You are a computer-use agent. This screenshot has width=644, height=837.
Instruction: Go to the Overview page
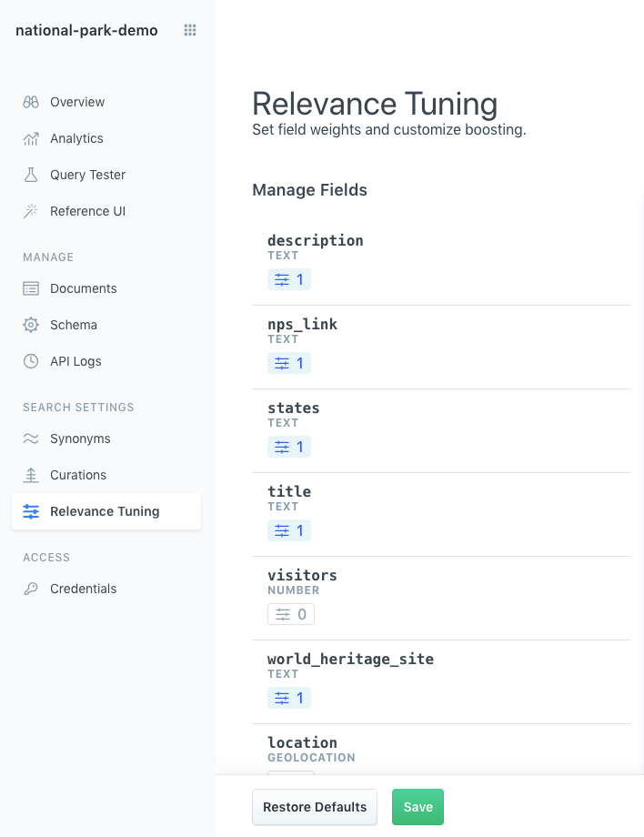click(x=77, y=102)
